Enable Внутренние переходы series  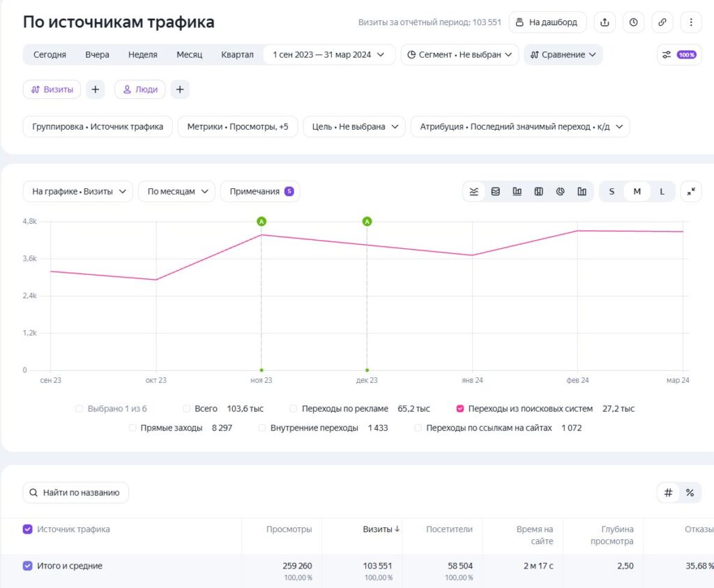(x=262, y=428)
